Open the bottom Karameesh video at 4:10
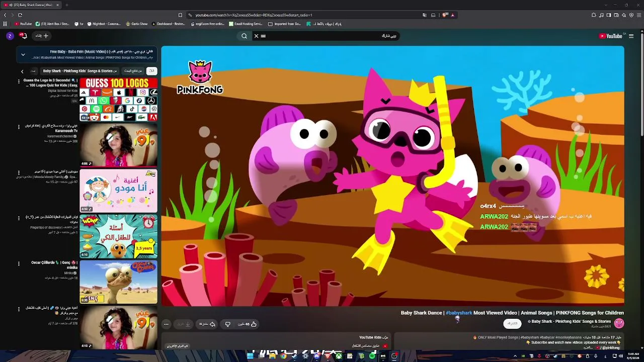Image resolution: width=644 pixels, height=362 pixels. [x=118, y=328]
